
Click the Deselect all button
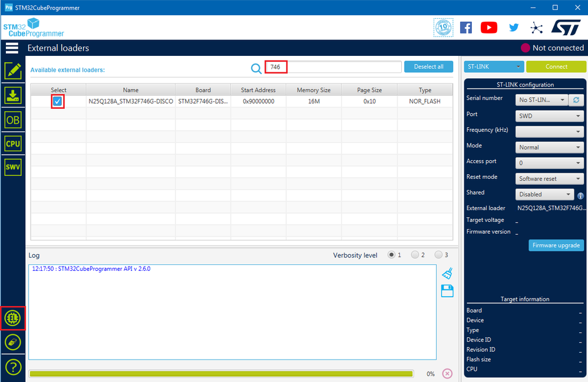[x=428, y=67]
